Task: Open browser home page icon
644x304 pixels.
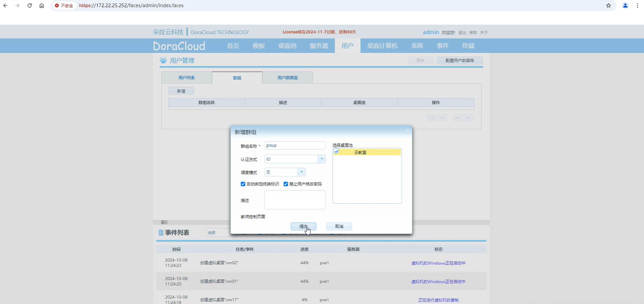Action: [x=42, y=6]
